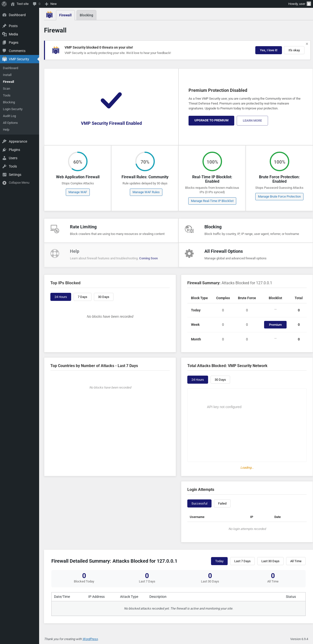Click the Settings sliders icon
This screenshot has width=313, height=644.
click(4, 175)
